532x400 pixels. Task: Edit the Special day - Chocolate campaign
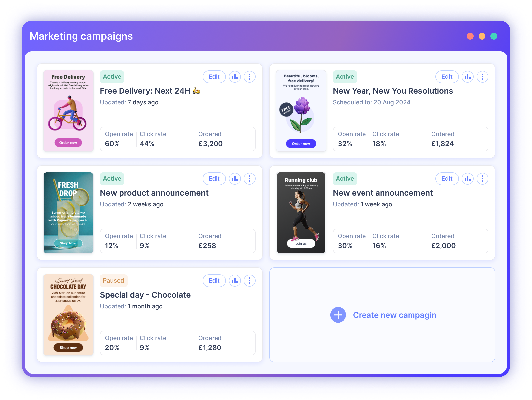[x=214, y=281]
